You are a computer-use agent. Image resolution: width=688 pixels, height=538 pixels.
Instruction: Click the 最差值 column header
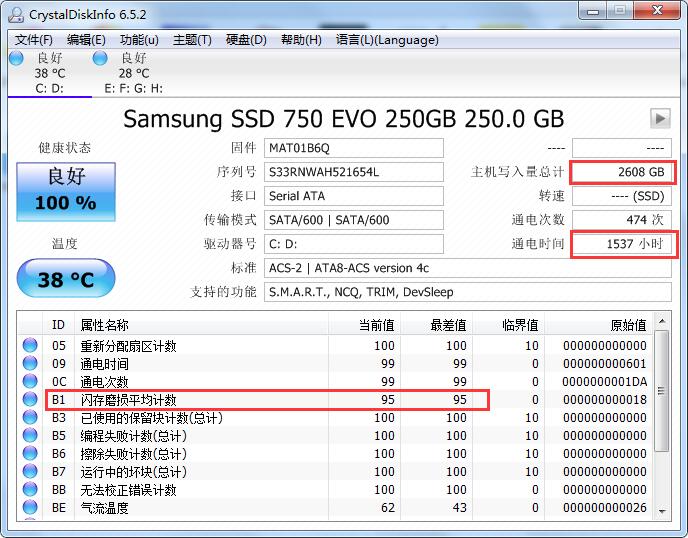pyautogui.click(x=436, y=325)
